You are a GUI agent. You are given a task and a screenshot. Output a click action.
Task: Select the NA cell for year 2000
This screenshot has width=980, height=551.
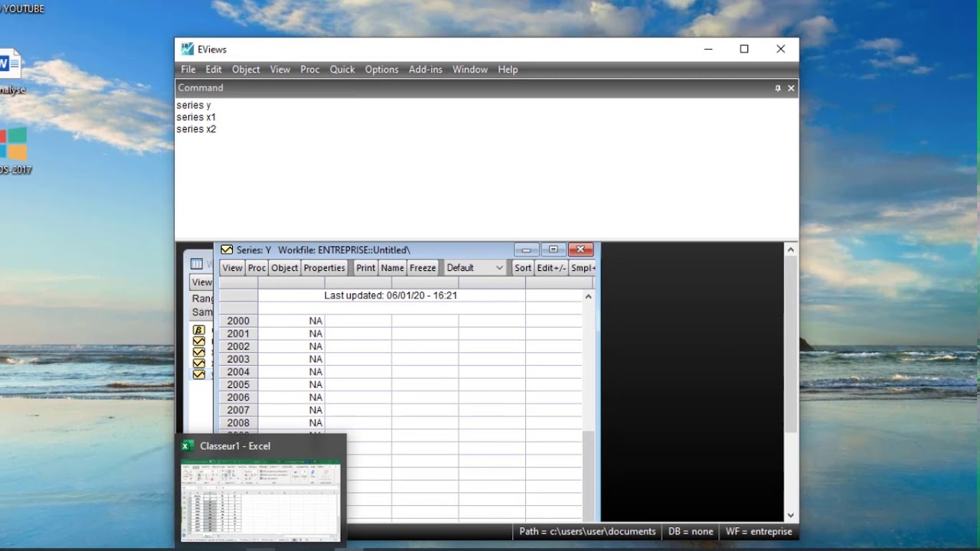[x=291, y=321]
